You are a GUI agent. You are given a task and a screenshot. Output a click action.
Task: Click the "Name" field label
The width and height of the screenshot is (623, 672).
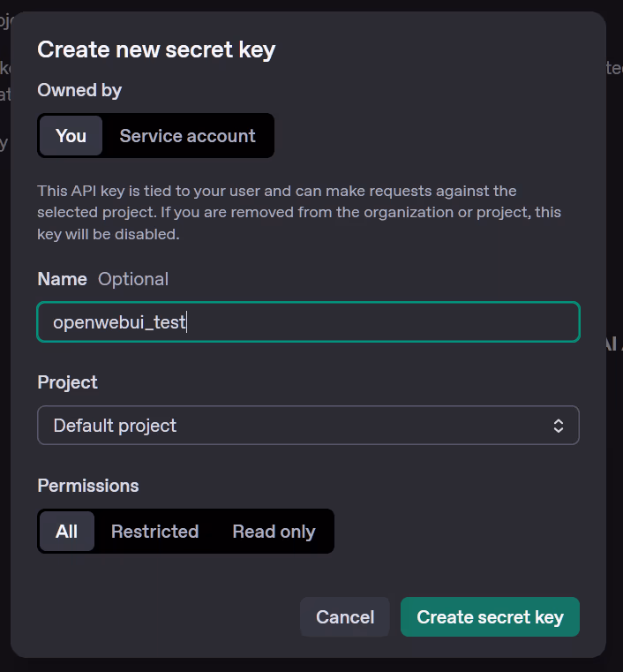click(x=62, y=279)
